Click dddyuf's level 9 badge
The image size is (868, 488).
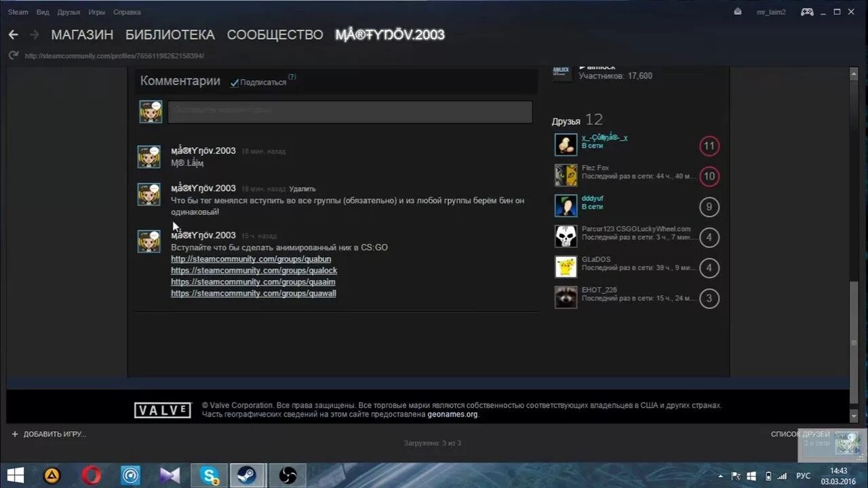[709, 207]
